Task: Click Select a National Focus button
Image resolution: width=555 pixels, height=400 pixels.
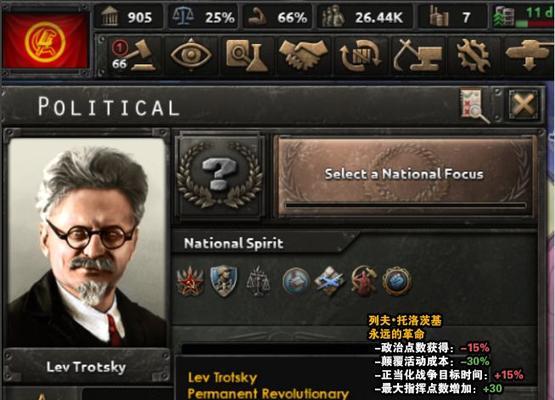Action: pos(405,176)
